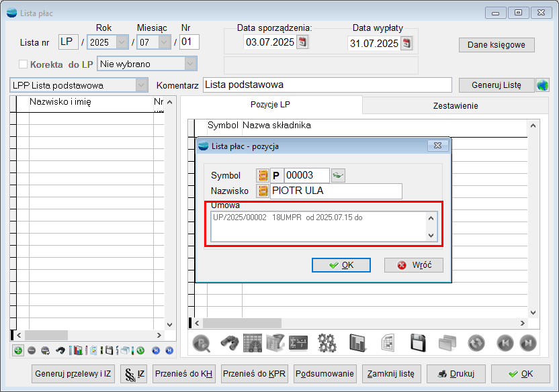Confirm dialog with the OK button
The width and height of the screenshot is (559, 392).
341,265
